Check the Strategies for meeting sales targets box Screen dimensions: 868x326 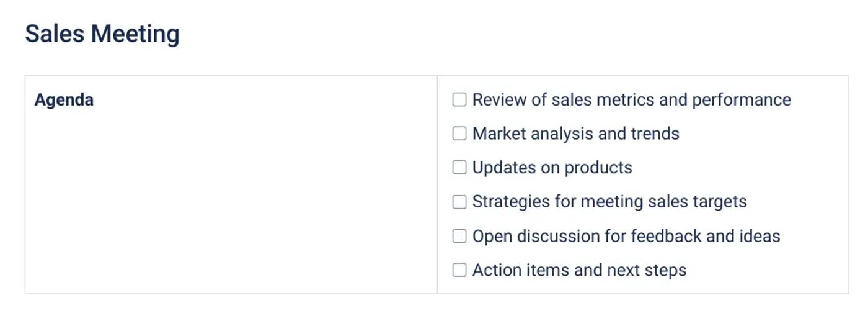click(459, 202)
